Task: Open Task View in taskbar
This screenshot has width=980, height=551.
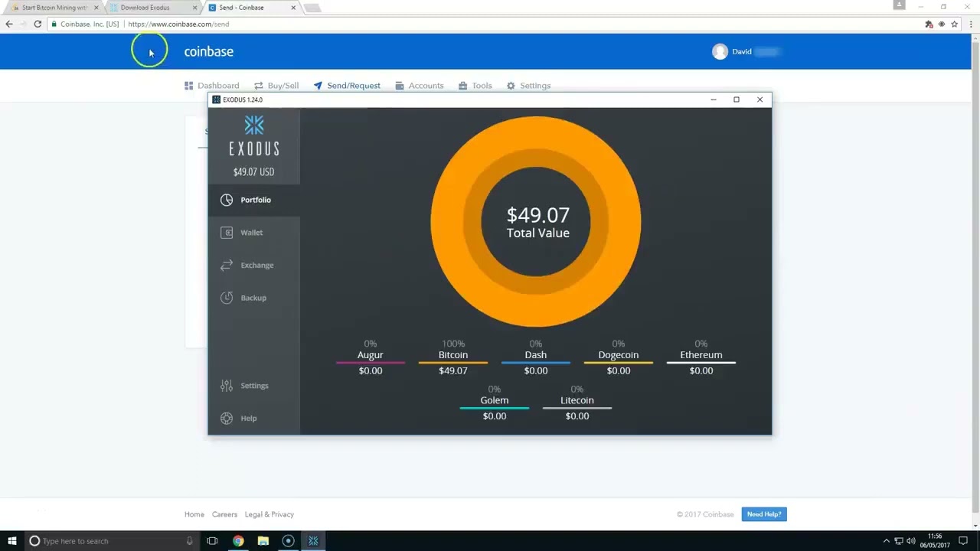Action: pos(212,541)
